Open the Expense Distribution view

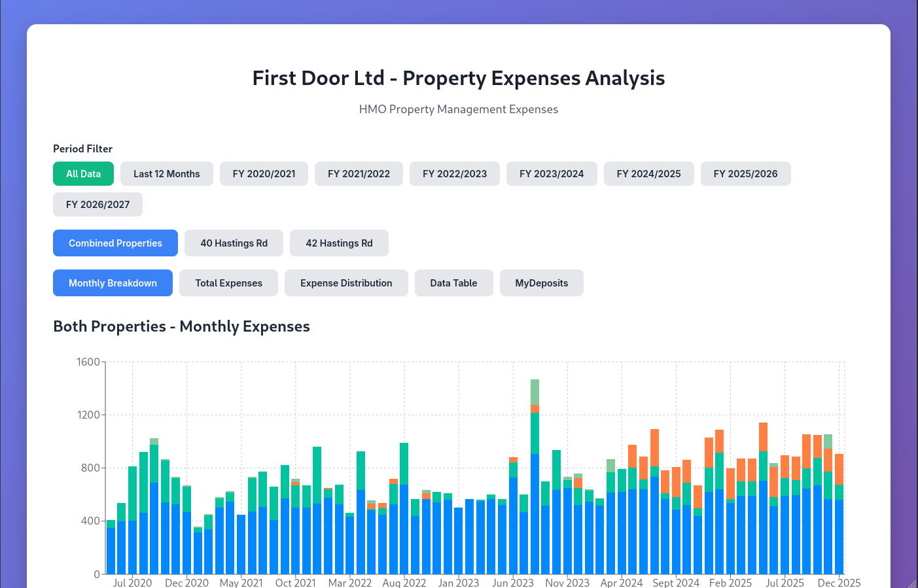tap(346, 283)
